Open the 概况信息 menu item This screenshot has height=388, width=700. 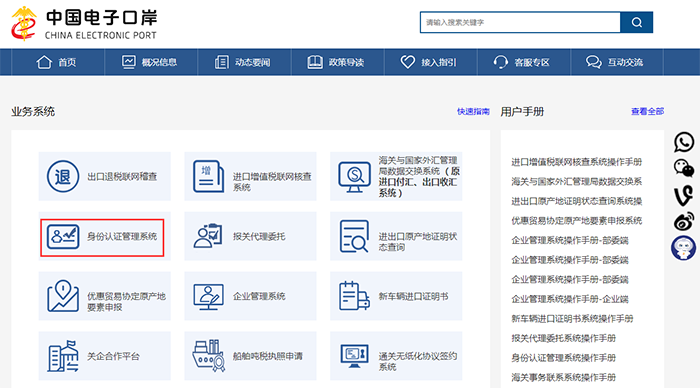pyautogui.click(x=150, y=62)
